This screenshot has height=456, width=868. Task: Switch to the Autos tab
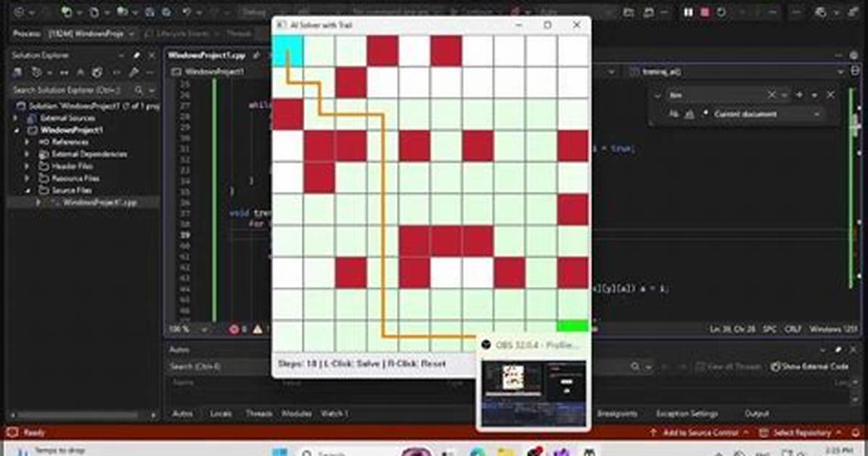183,413
